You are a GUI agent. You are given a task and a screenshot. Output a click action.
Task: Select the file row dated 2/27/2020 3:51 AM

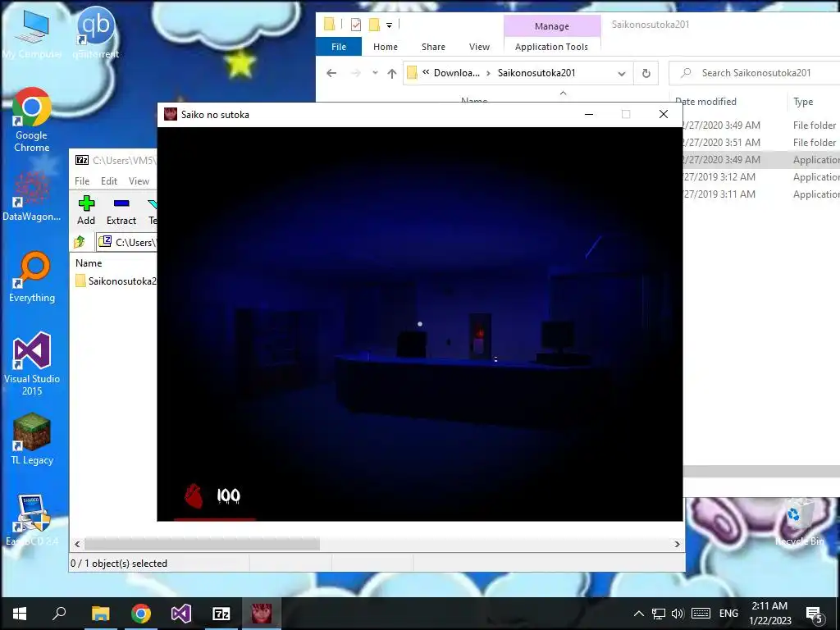tap(760, 143)
